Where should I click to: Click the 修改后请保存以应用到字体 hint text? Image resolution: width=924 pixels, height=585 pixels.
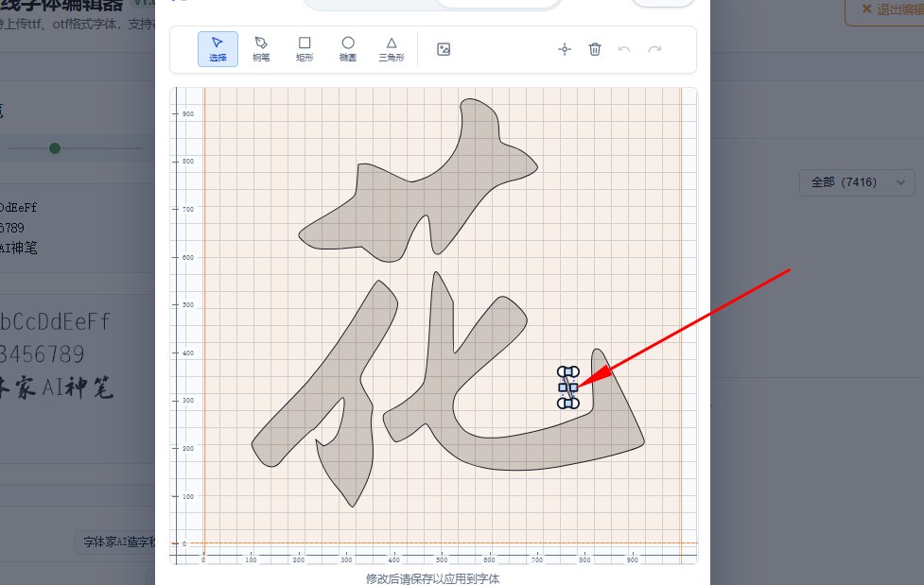(432, 578)
